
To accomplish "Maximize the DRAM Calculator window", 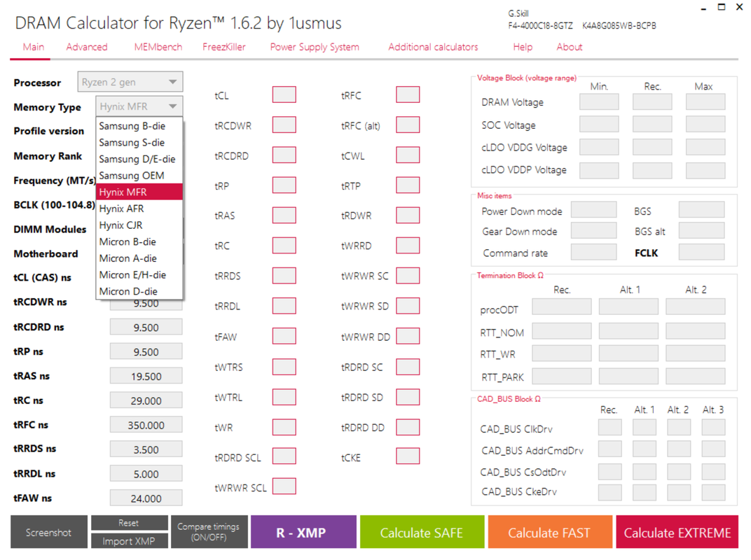I will click(722, 7).
